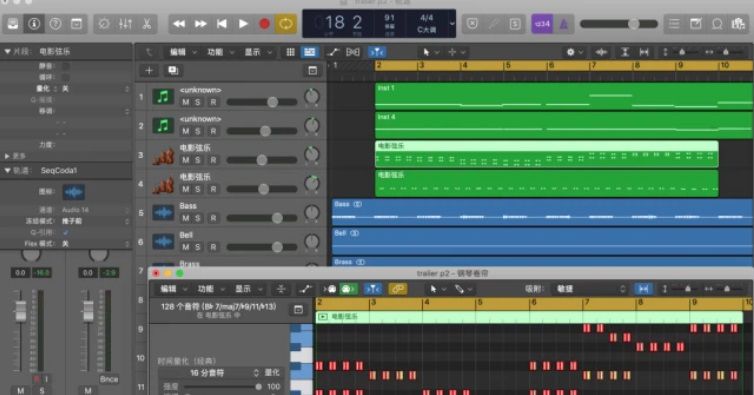The height and width of the screenshot is (395, 754).
Task: Open the secondary crosshair tool menu
Action: click(x=456, y=52)
